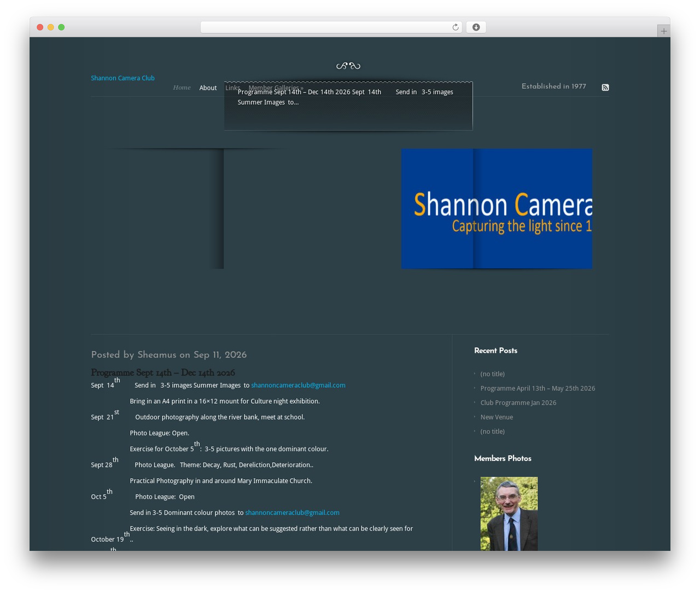Open the Home menu item
This screenshot has width=700, height=593.
tap(182, 88)
